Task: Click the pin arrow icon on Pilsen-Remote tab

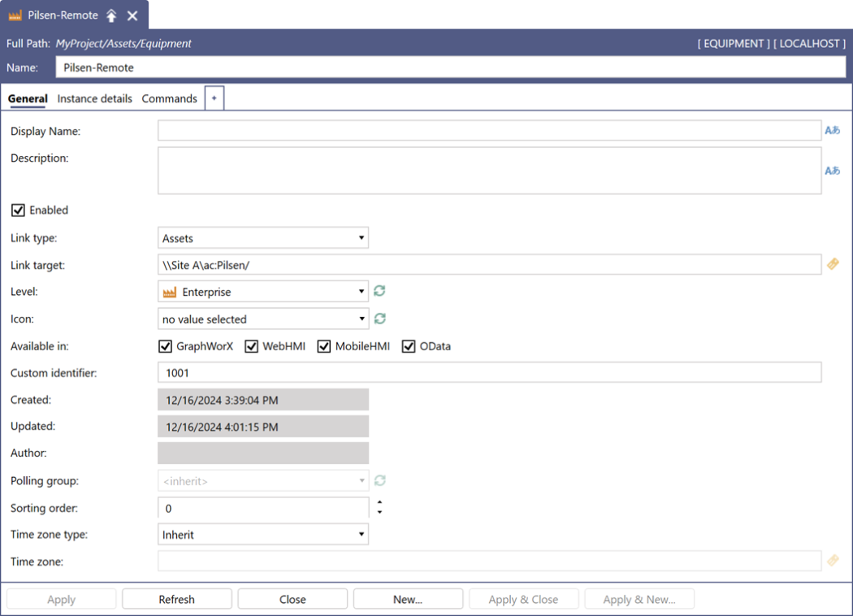Action: pos(111,15)
